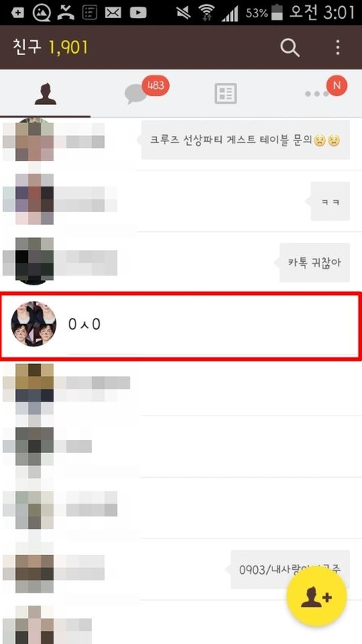The image size is (362, 644).
Task: Tap the Wi-Fi status bar icon
Action: pos(207,13)
